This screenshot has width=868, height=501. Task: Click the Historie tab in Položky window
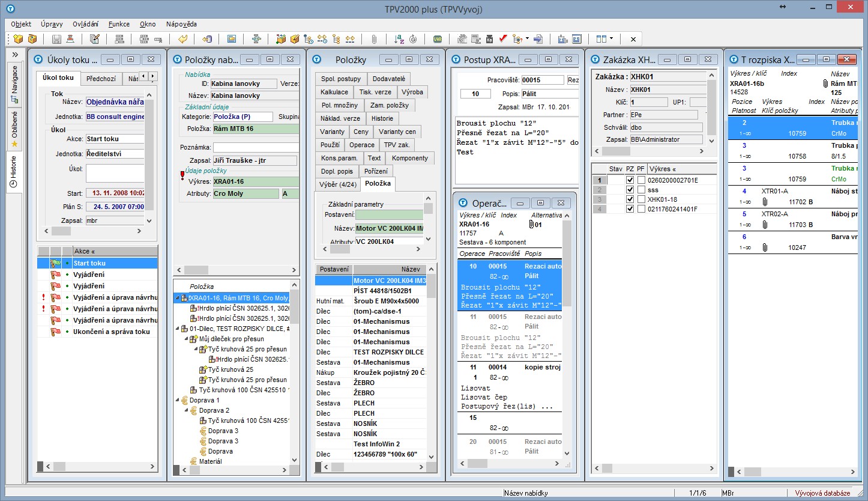tap(382, 118)
